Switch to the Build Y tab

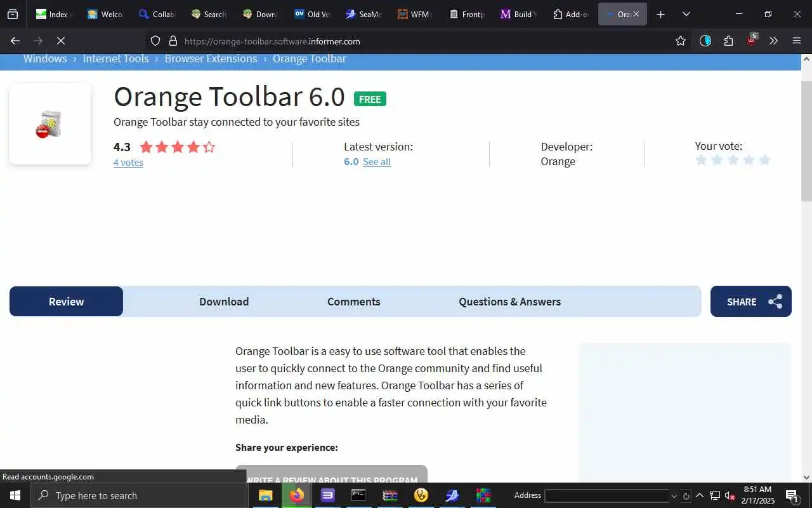519,14
